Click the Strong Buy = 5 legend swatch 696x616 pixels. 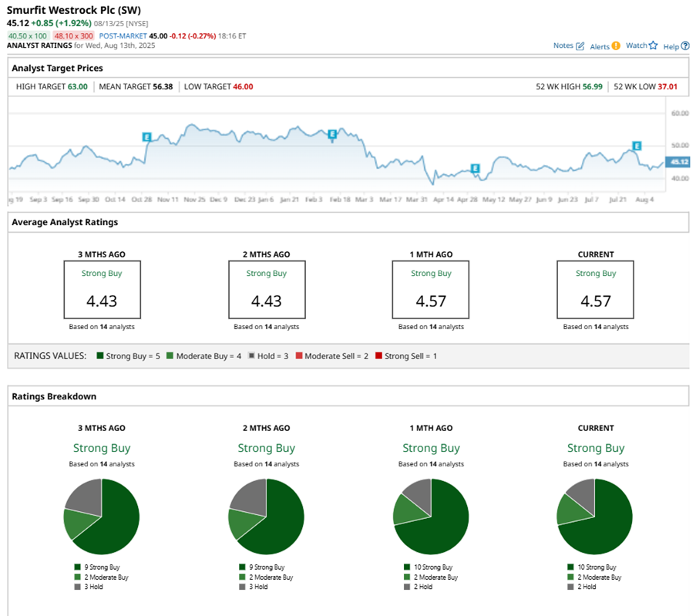[x=100, y=355]
